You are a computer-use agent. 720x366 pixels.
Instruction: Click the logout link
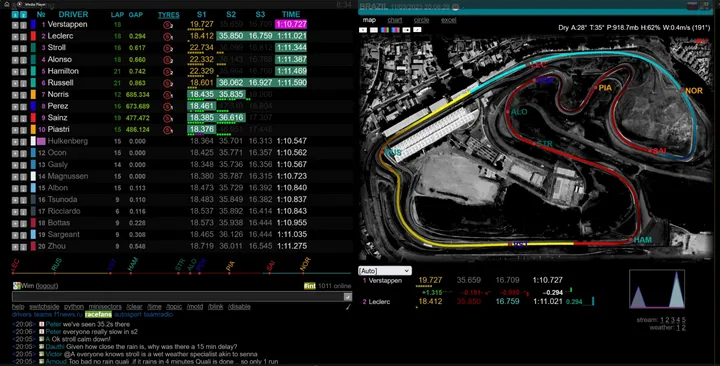point(47,286)
